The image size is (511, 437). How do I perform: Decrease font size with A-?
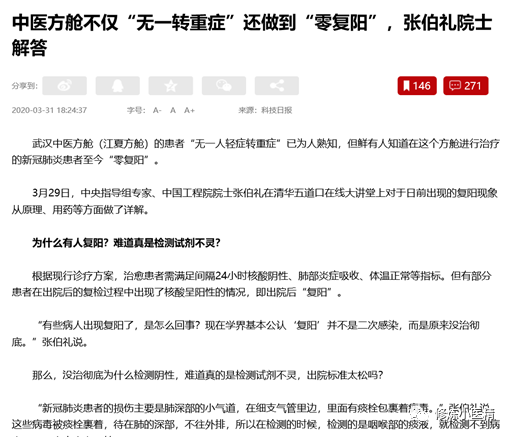(x=157, y=110)
